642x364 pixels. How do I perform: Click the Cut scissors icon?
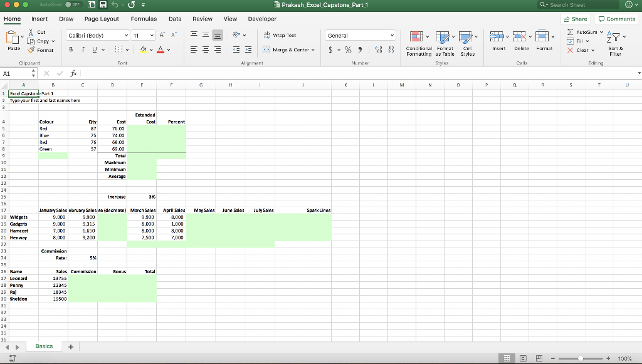[x=31, y=32]
